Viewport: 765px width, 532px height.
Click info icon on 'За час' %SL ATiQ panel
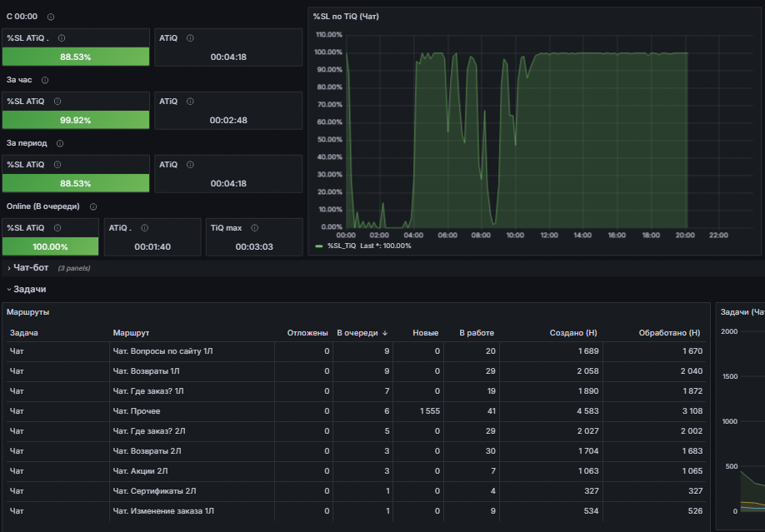57,102
